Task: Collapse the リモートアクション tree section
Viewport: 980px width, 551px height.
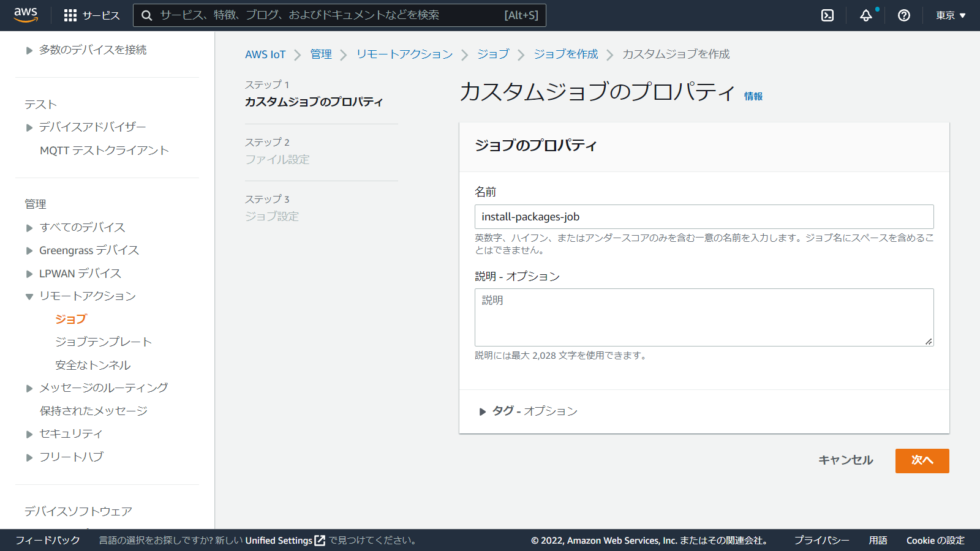Action: 29,296
